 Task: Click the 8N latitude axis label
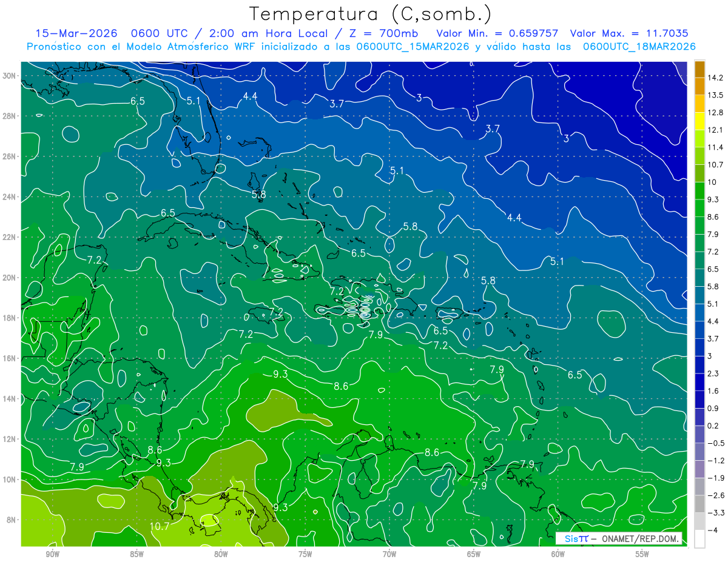[x=12, y=520]
